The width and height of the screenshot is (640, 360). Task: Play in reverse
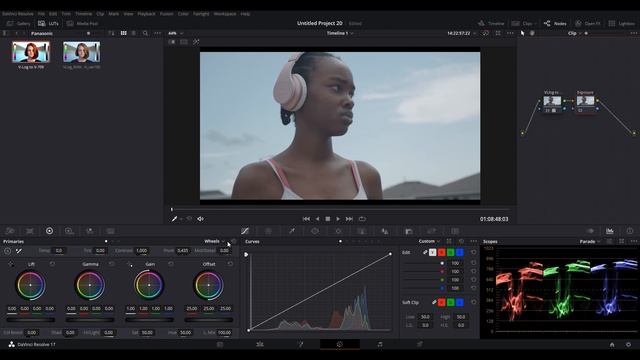pyautogui.click(x=317, y=219)
